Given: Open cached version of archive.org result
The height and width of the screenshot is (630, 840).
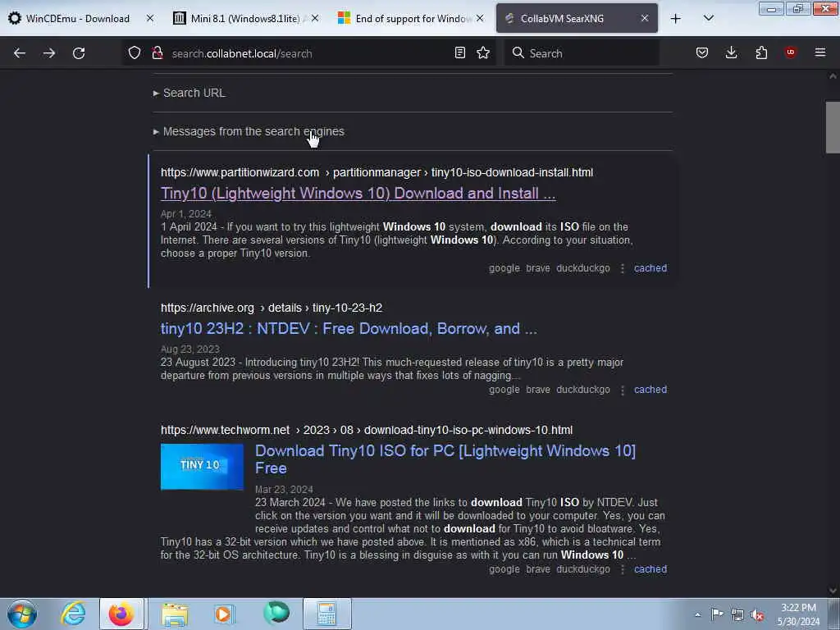Looking at the screenshot, I should (x=651, y=390).
